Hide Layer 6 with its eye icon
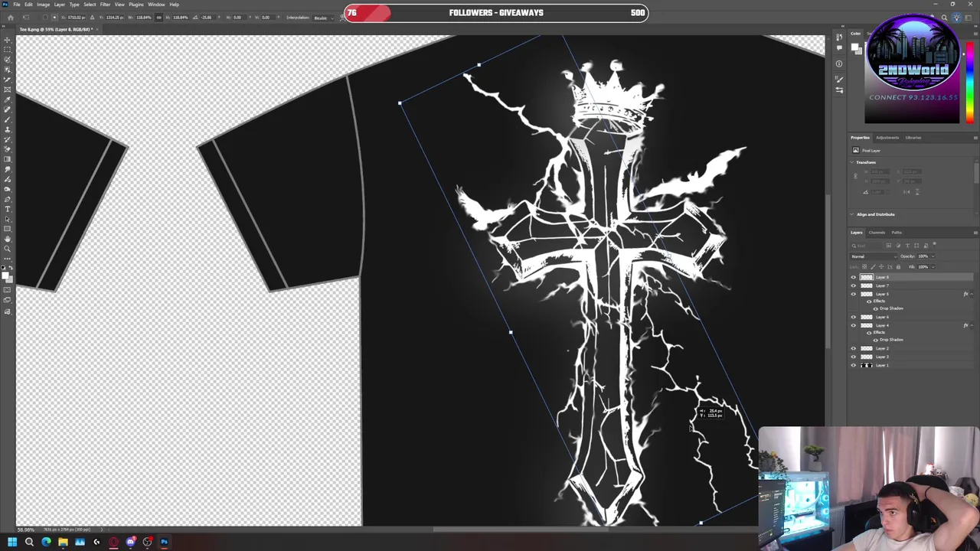This screenshot has height=551, width=980. (x=854, y=317)
